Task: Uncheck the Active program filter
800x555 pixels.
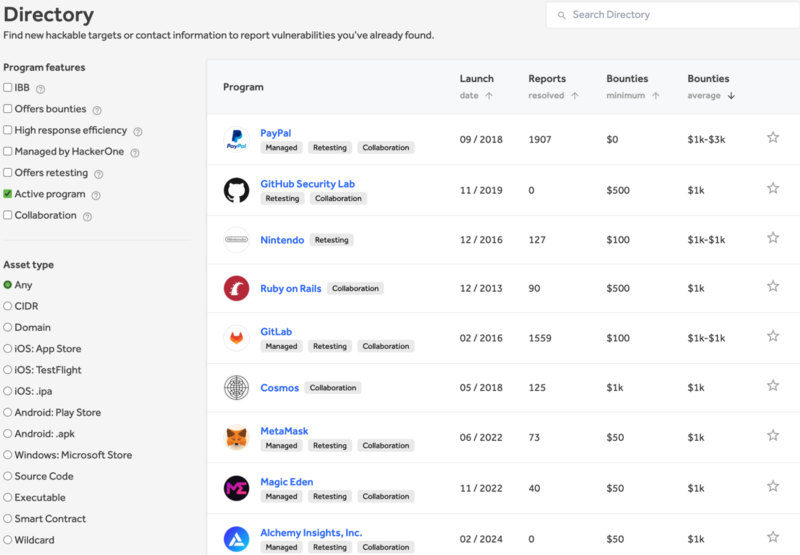Action: [8, 194]
